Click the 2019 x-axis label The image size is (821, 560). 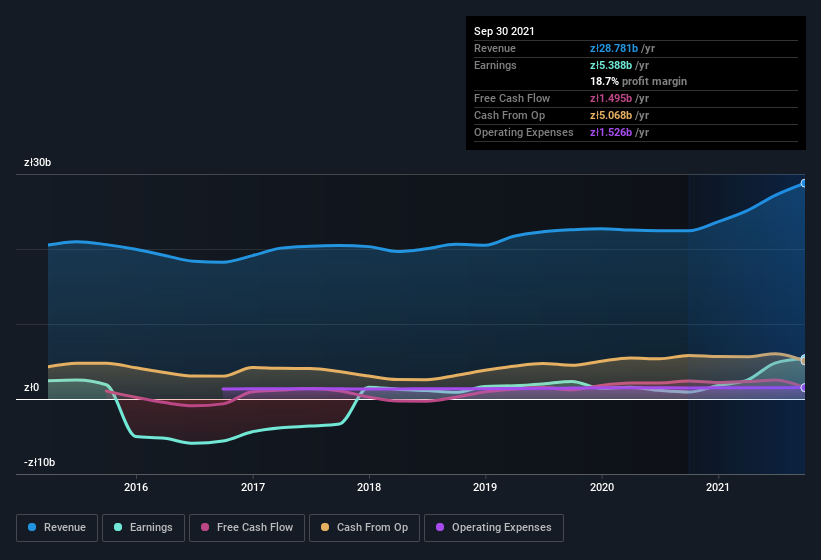pos(485,487)
